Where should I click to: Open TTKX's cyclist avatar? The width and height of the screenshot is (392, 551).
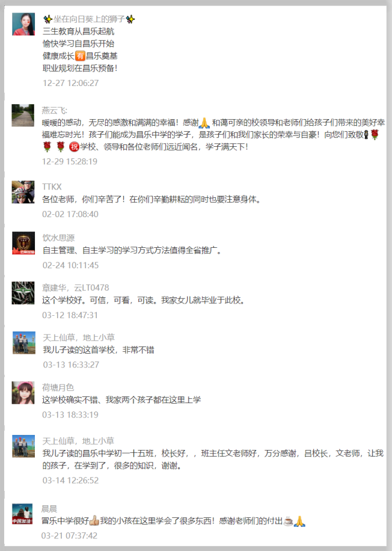23,192
